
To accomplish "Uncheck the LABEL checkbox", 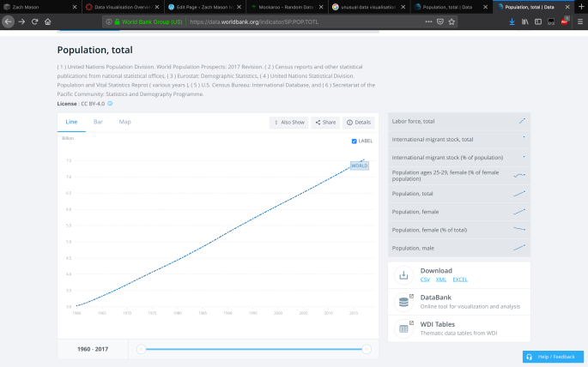I will [354, 141].
